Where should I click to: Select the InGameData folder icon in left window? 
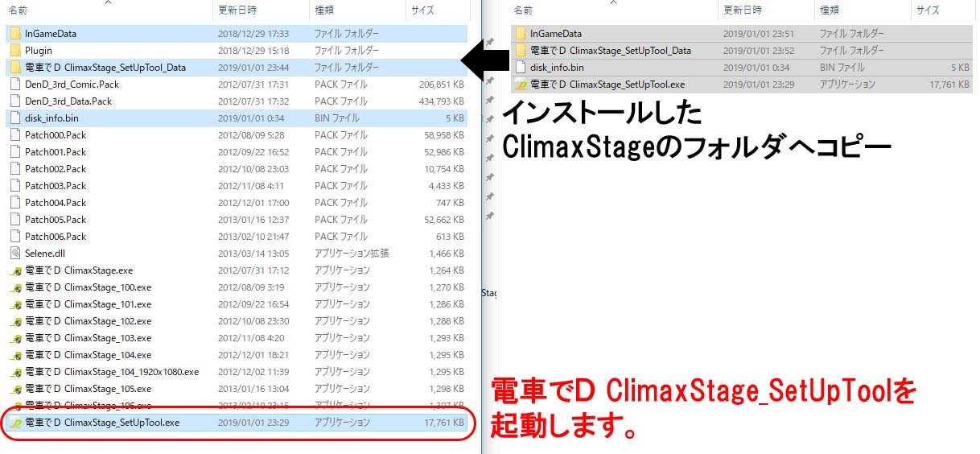coord(15,34)
